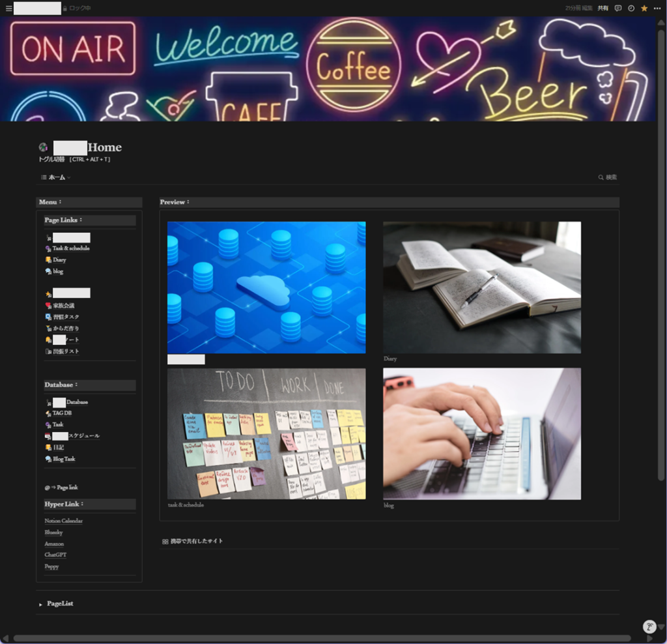Show page update history clock icon
Image resolution: width=667 pixels, height=644 pixels.
point(631,8)
